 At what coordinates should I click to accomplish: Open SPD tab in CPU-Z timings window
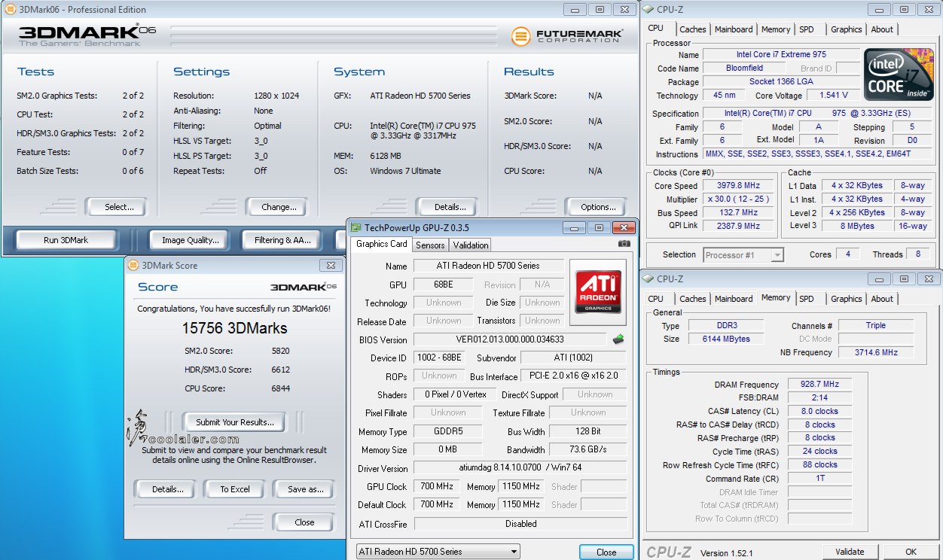coord(807,299)
